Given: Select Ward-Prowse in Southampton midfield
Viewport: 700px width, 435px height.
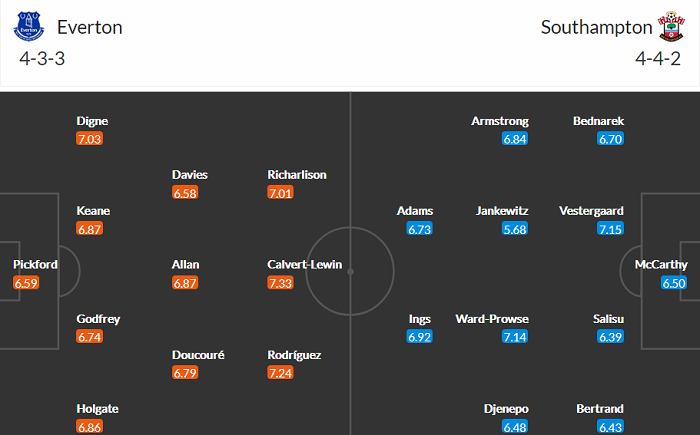Looking at the screenshot, I should [x=492, y=319].
